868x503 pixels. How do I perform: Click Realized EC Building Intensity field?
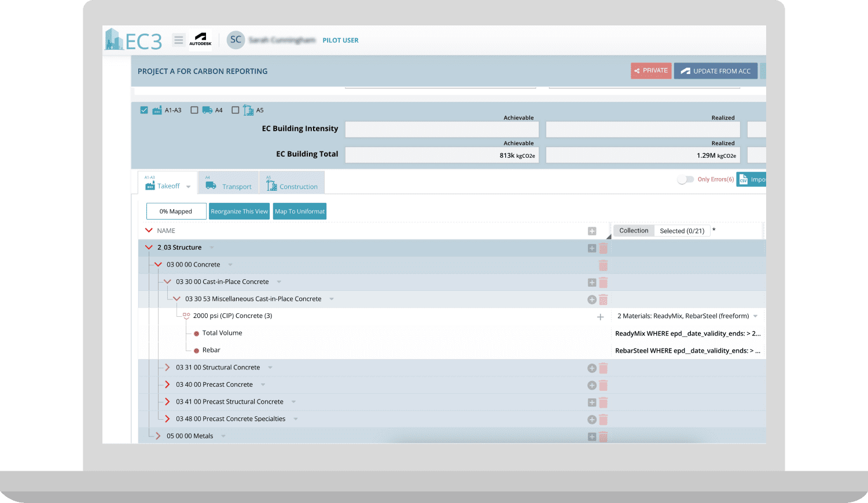[643, 130]
